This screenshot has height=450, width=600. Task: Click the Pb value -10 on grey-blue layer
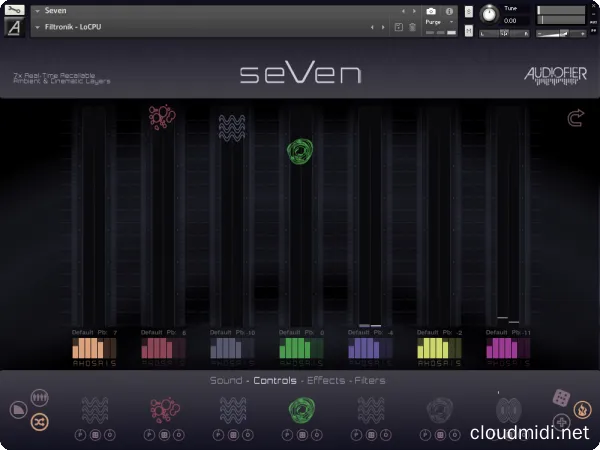point(251,333)
